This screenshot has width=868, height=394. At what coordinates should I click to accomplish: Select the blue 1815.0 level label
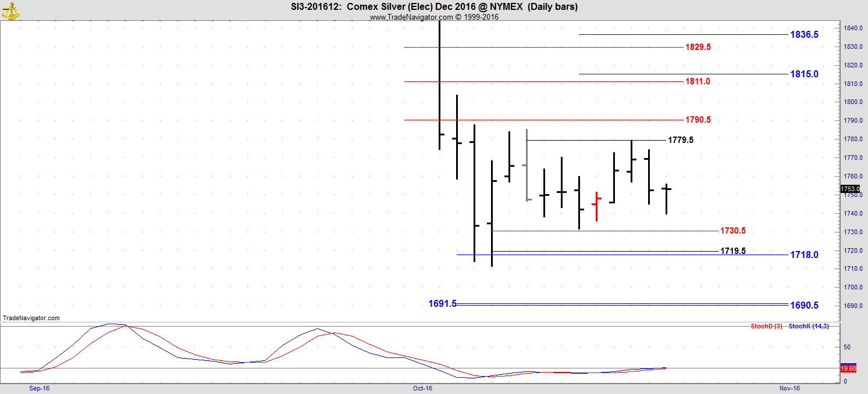click(804, 74)
